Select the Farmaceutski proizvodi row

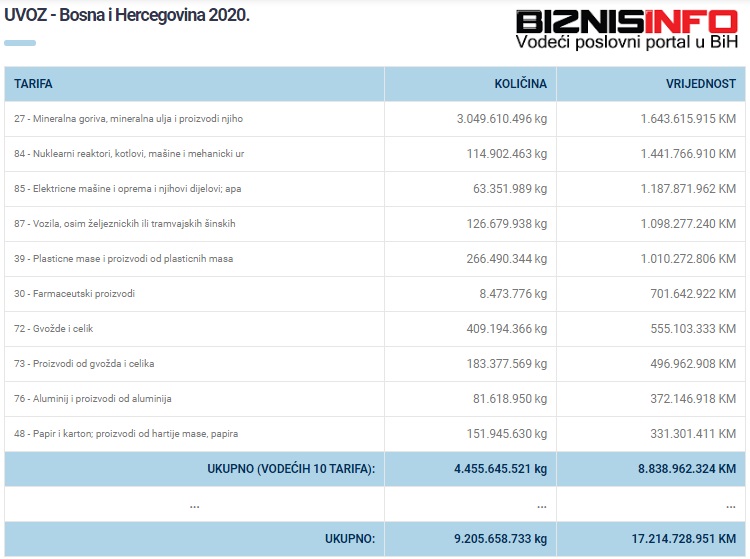pyautogui.click(x=74, y=294)
